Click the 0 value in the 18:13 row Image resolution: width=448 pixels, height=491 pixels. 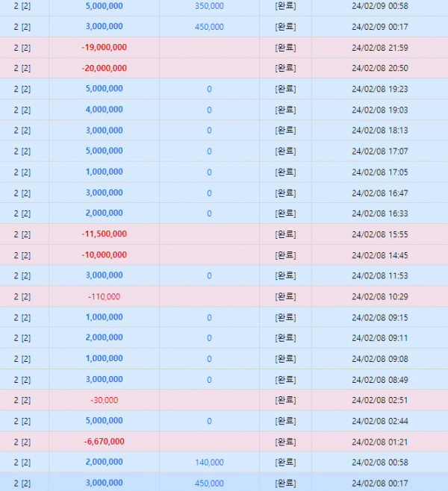[209, 131]
